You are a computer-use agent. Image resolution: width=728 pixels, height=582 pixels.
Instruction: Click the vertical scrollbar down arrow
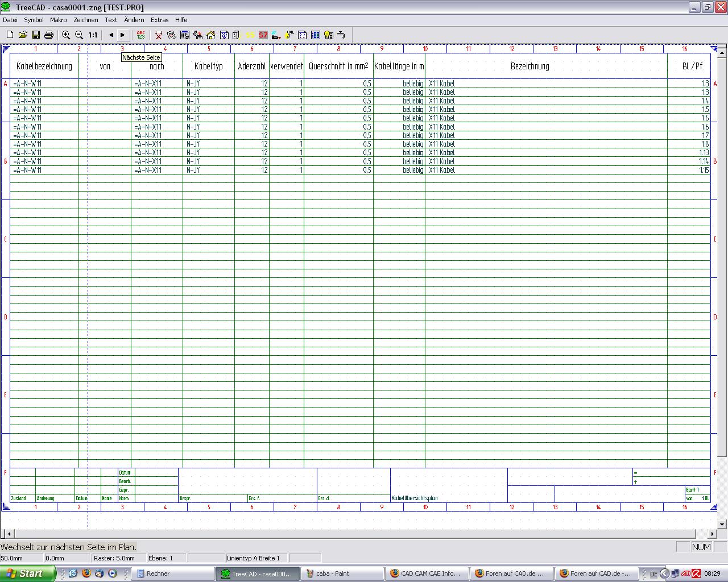click(x=722, y=525)
